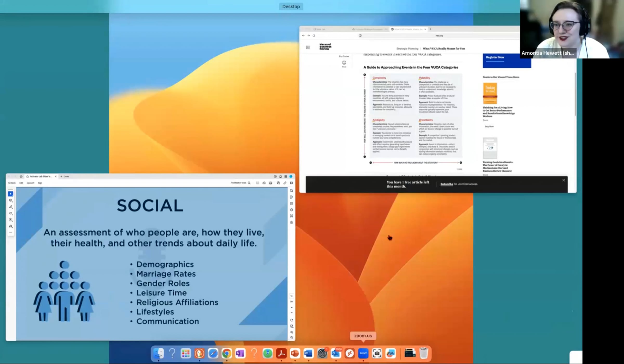
Task: Open the bookmarks panel in Acrobat
Action: point(291,197)
